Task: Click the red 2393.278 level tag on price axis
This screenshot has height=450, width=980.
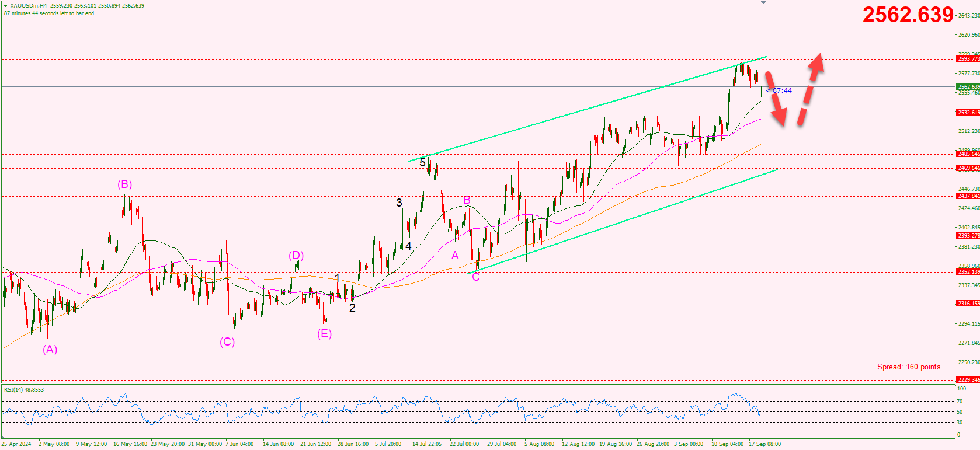Action: tap(968, 236)
